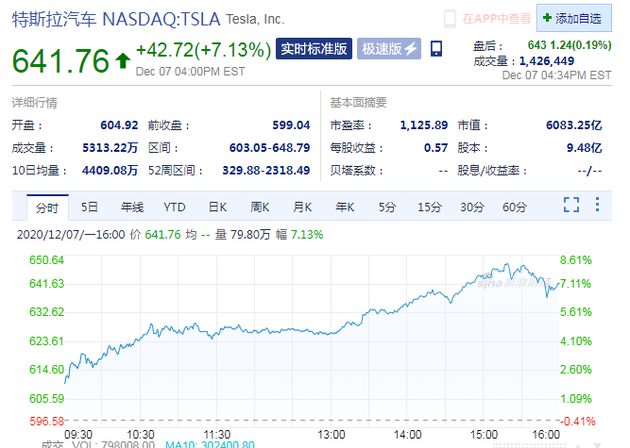This screenshot has width=630, height=448.
Task: Click the red baseline label 596.58
Action: 47,421
